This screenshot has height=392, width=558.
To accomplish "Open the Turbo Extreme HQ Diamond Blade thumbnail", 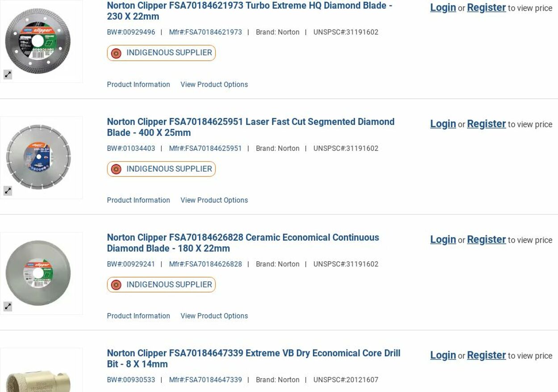I will click(x=38, y=41).
